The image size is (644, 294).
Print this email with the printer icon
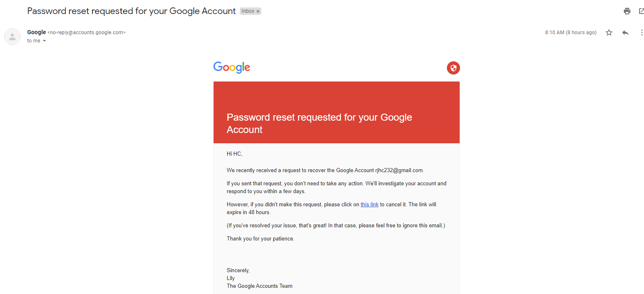click(627, 11)
